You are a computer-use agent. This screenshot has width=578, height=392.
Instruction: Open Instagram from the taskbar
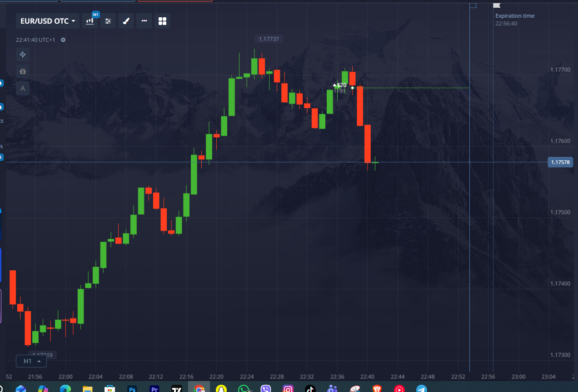pyautogui.click(x=288, y=389)
